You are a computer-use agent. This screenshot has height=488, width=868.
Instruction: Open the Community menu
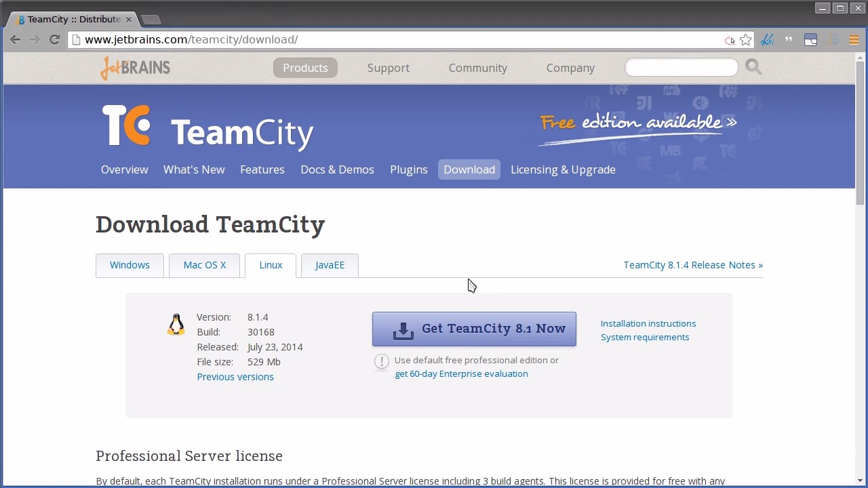pos(478,68)
